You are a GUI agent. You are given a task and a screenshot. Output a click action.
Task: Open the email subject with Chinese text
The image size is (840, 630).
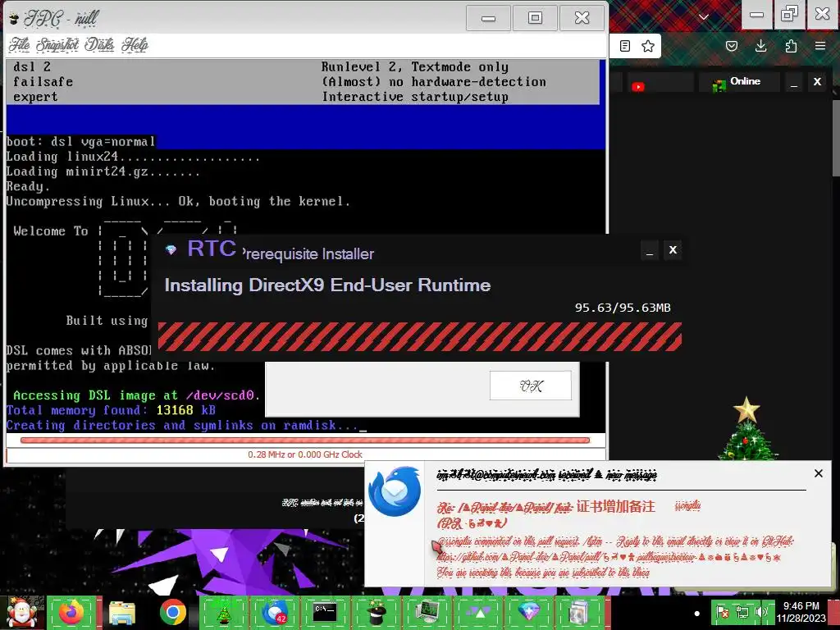point(546,514)
